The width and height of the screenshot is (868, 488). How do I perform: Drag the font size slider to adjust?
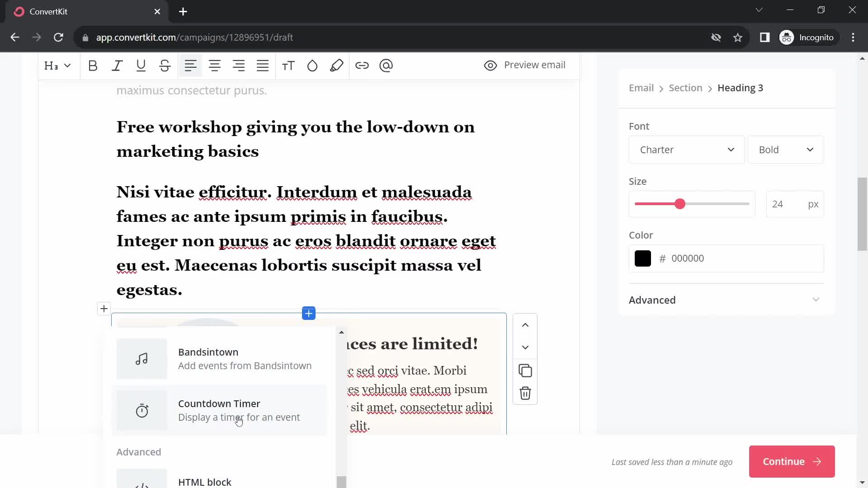point(680,203)
